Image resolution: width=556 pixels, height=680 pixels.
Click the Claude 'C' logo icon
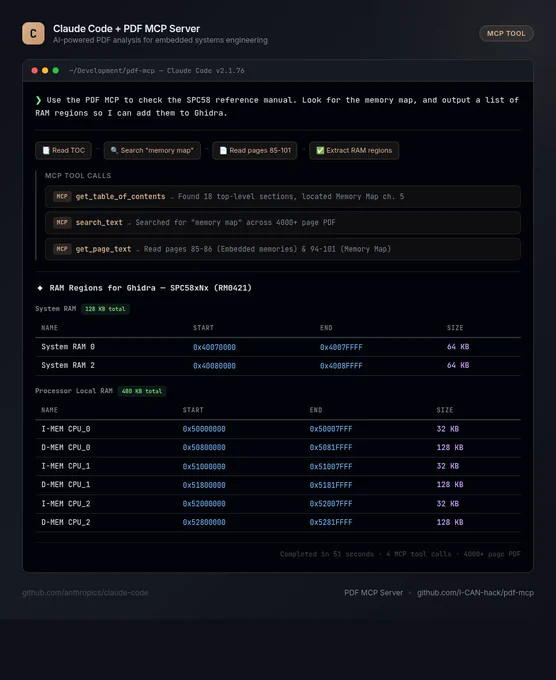(x=33, y=33)
